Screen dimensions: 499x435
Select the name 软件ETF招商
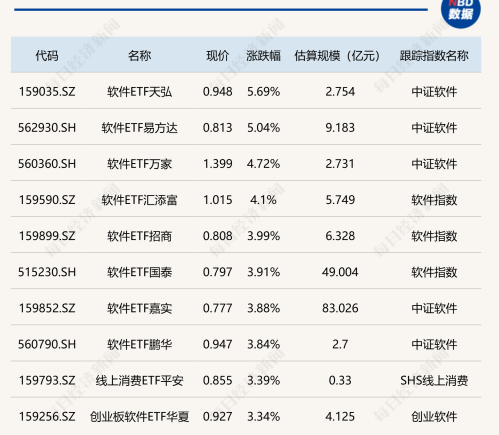click(x=139, y=236)
